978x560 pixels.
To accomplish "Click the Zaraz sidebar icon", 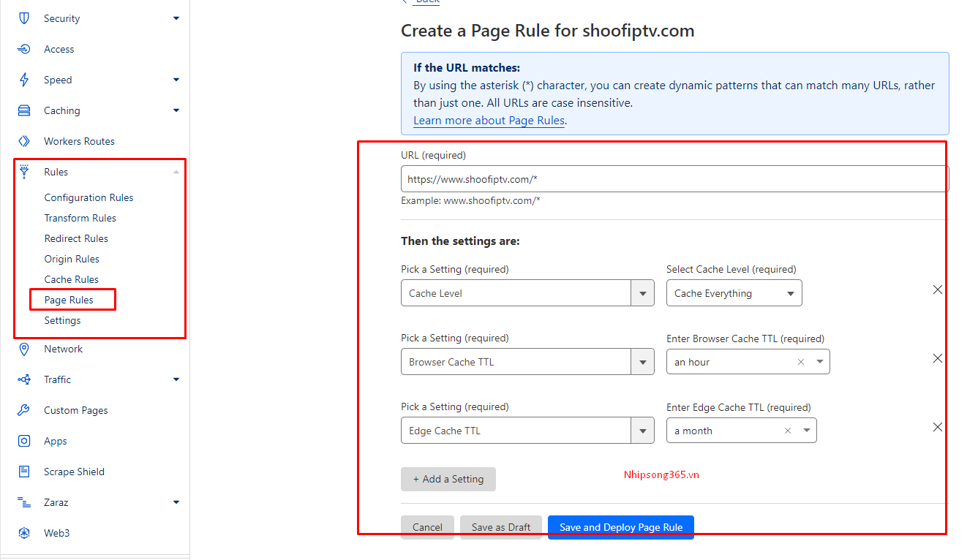I will pyautogui.click(x=24, y=502).
